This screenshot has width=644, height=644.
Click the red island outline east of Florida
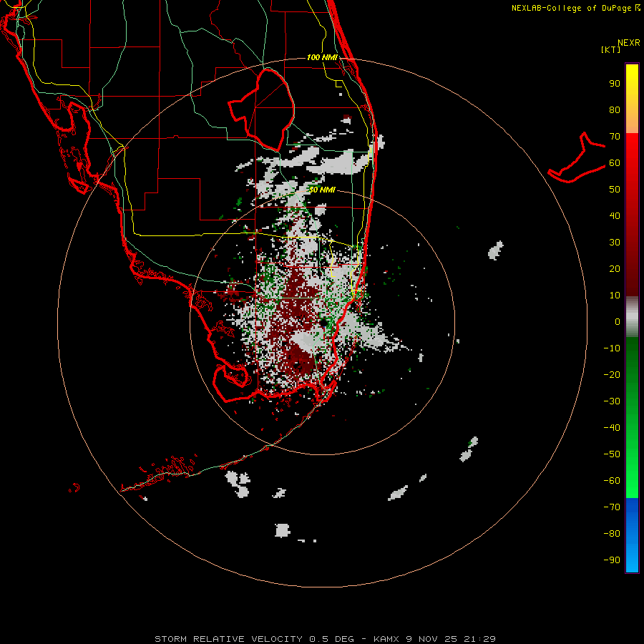pos(577,158)
